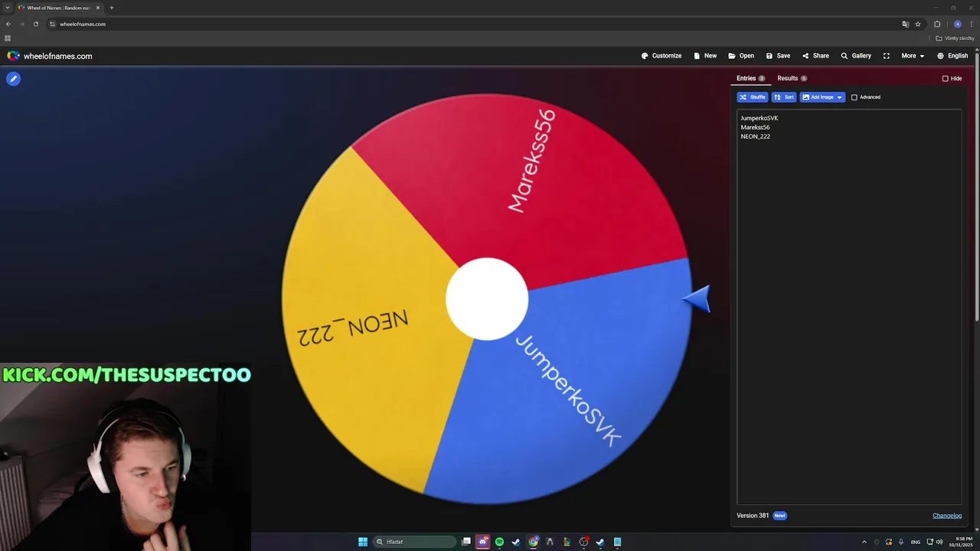
Task: Open the browser Extensions icon
Action: click(x=937, y=24)
